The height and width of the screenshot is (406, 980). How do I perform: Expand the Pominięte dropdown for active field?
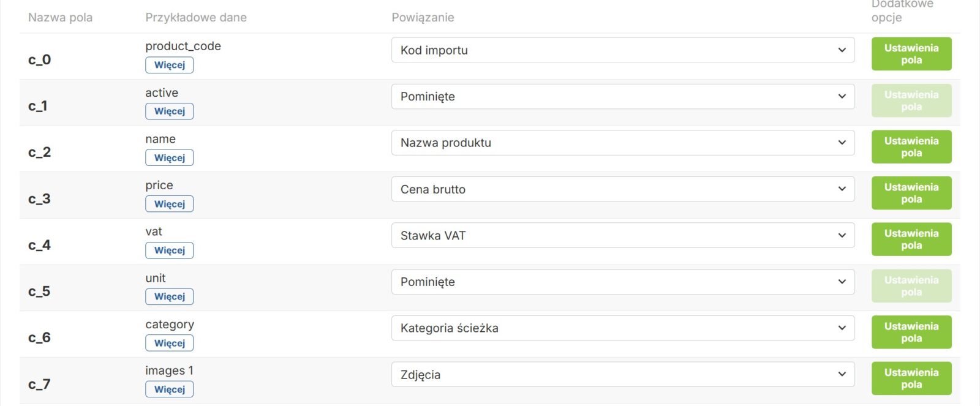[622, 97]
